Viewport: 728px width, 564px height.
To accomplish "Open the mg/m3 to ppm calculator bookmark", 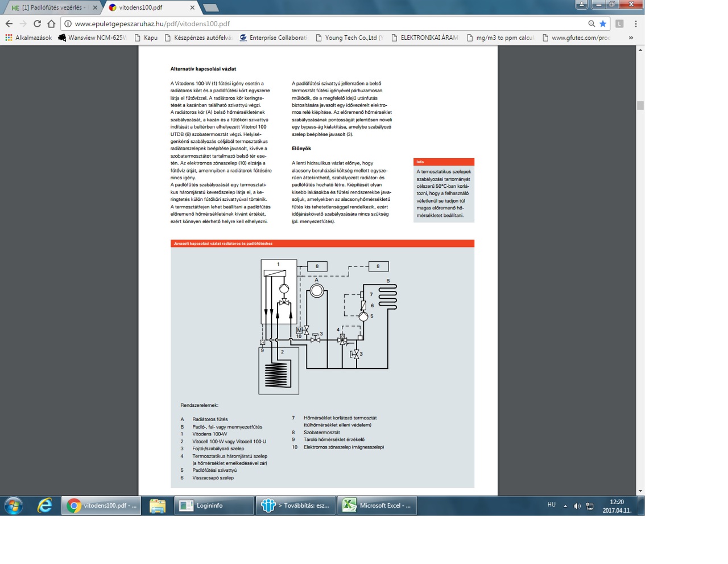I will 500,38.
